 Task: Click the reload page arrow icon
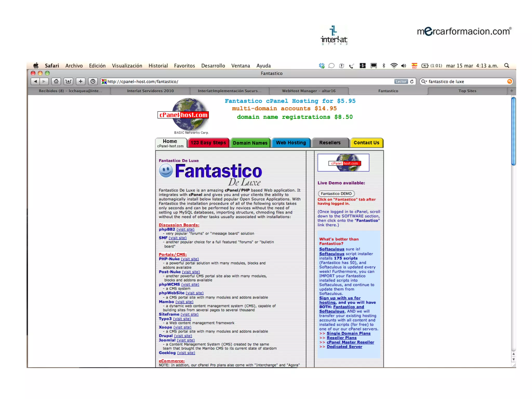click(412, 82)
